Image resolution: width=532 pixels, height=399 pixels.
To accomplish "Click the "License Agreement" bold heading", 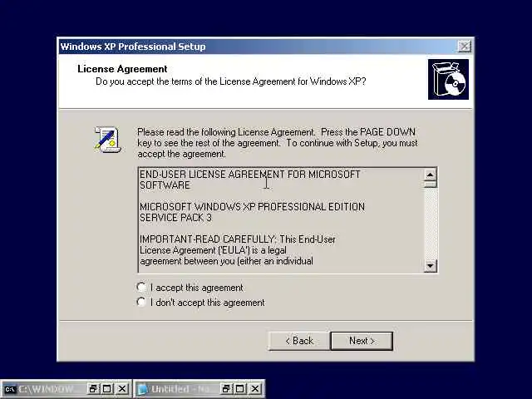I will 122,69.
